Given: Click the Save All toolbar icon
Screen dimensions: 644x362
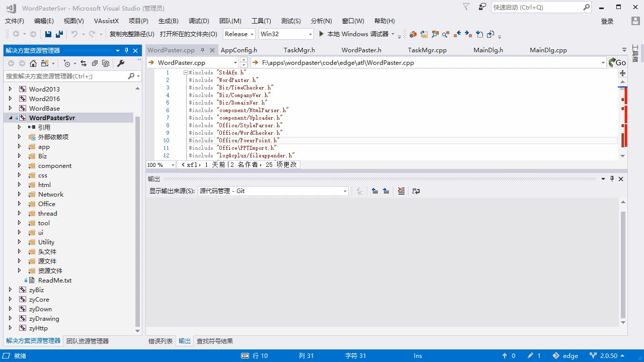Looking at the screenshot, I should point(59,34).
